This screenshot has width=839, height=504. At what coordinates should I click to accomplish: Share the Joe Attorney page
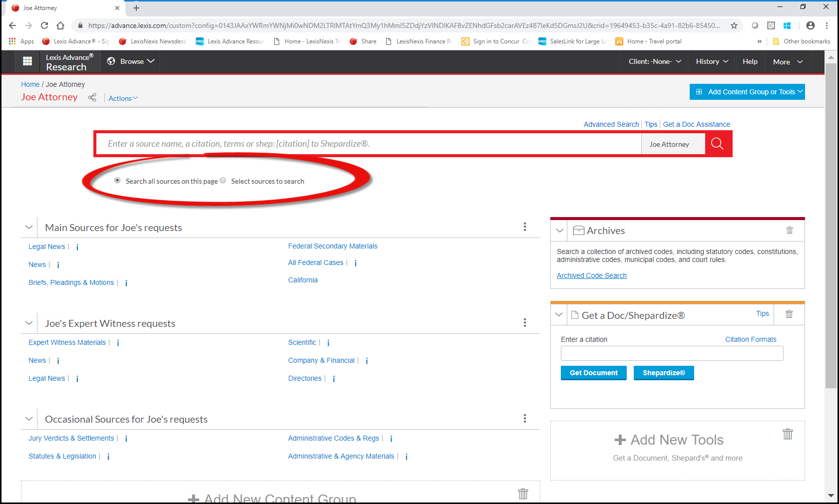[x=92, y=98]
